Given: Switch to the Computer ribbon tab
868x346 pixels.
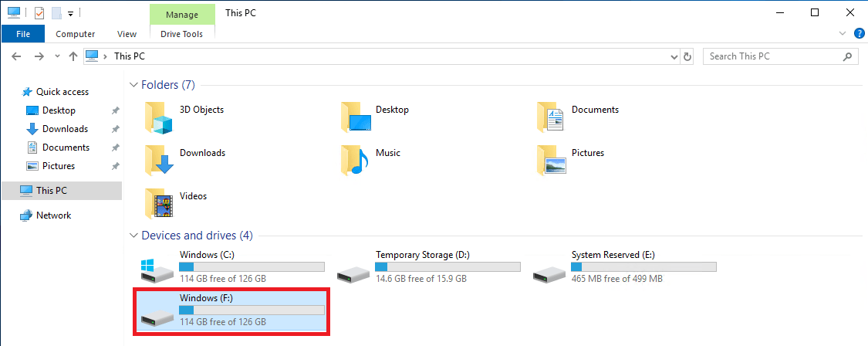Looking at the screenshot, I should pos(76,34).
